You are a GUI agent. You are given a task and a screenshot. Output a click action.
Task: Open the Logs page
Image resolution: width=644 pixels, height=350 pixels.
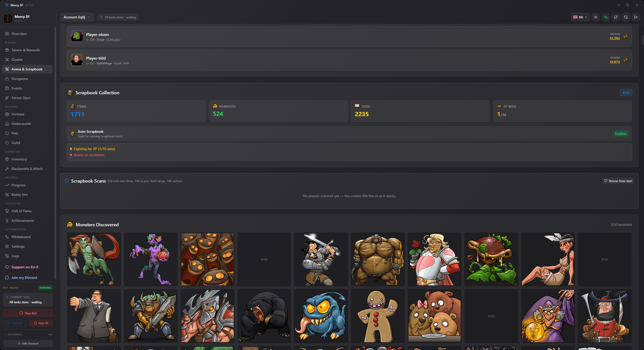[27, 256]
